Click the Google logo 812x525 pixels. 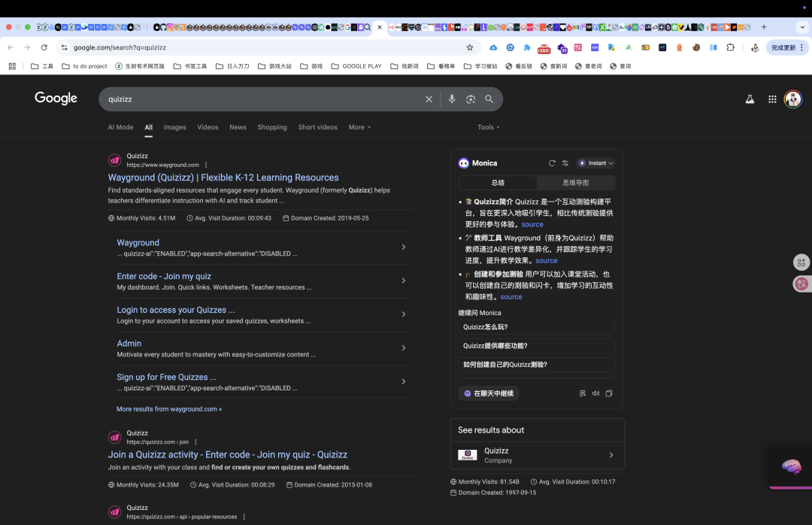56,98
